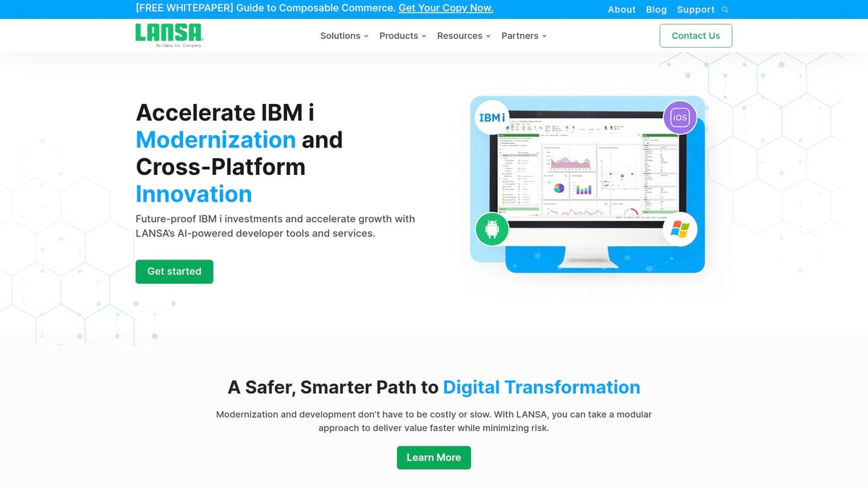Click the IBM i badge icon
868x488 pixels.
[492, 117]
